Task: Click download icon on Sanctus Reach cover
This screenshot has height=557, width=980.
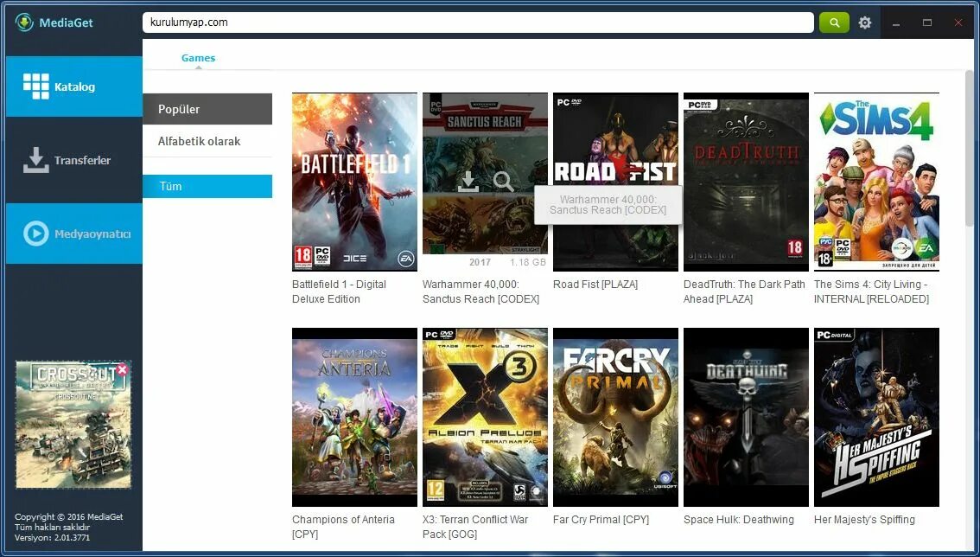Action: tap(468, 182)
